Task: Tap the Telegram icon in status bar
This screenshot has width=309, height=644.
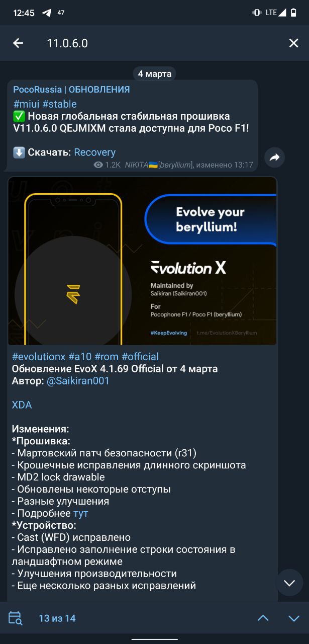Action: (47, 13)
